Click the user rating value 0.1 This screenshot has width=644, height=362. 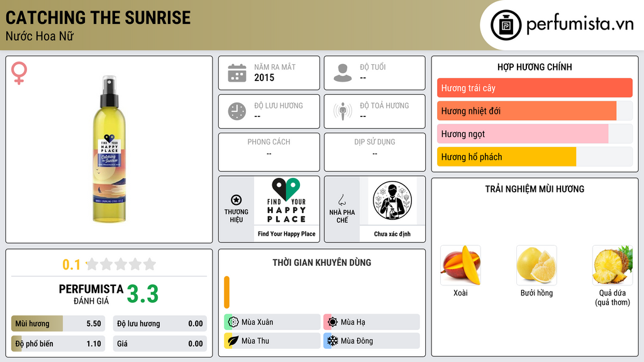coord(71,265)
